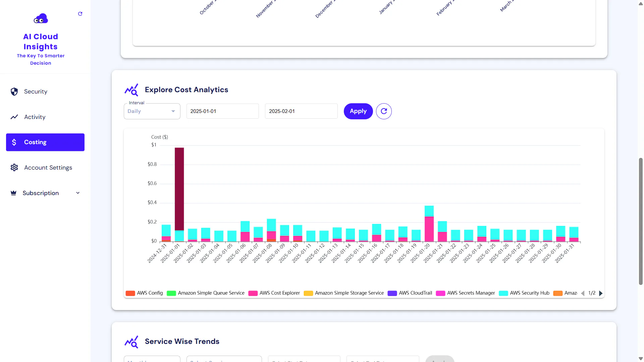
Task: Toggle AWS Config legend swatch
Action: [130, 293]
